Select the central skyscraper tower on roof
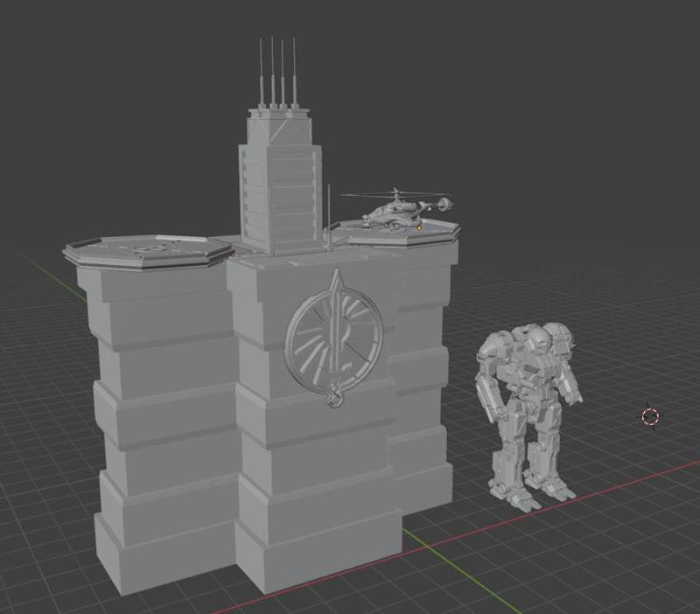This screenshot has width=700, height=614. (281, 181)
